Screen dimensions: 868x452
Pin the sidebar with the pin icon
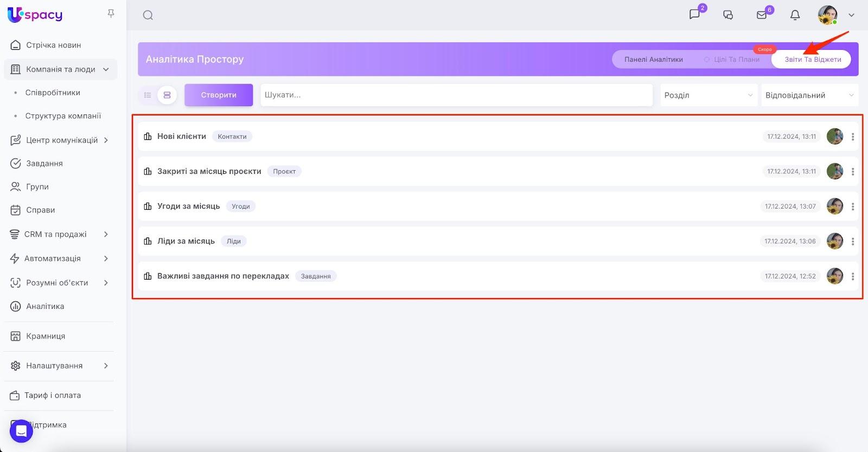(x=111, y=14)
